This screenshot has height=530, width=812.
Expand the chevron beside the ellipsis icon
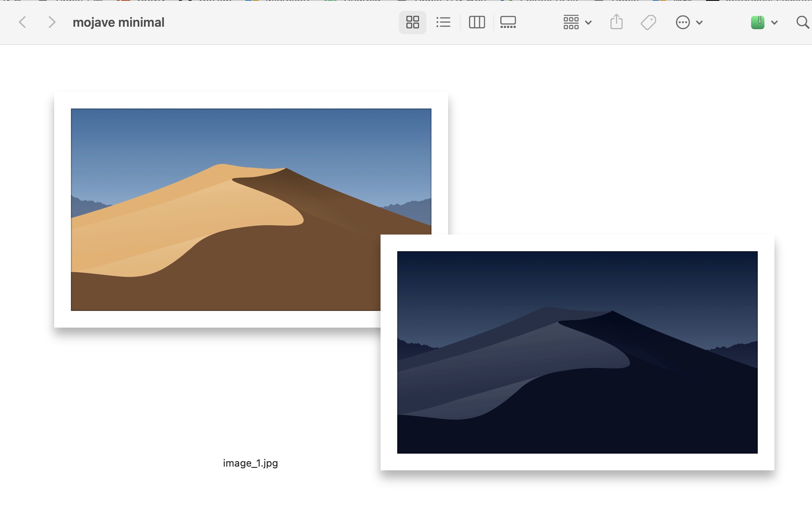coord(699,23)
